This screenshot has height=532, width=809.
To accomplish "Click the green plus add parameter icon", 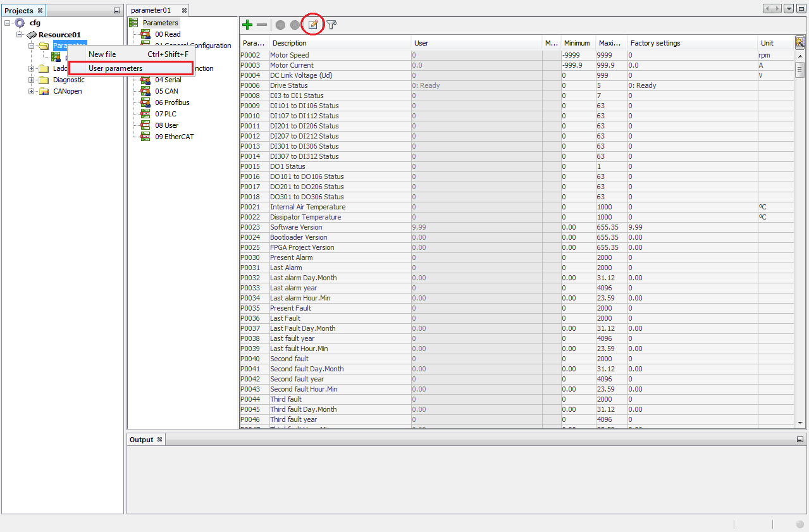I will (247, 25).
